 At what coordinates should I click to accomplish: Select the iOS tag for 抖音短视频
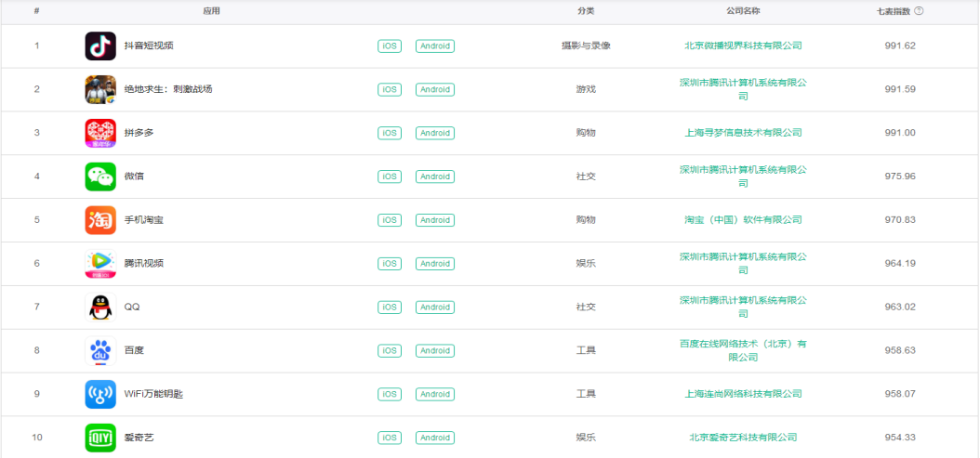coord(390,46)
